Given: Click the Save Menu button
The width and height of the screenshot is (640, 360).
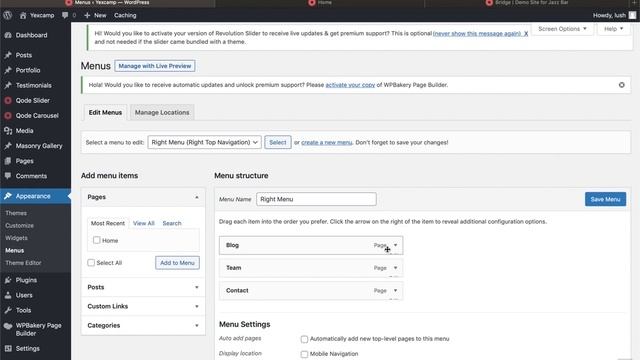Looking at the screenshot, I should coord(605,199).
